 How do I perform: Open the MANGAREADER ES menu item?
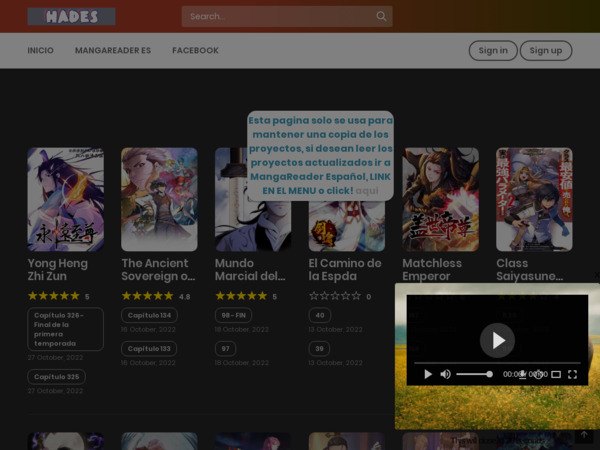113,51
